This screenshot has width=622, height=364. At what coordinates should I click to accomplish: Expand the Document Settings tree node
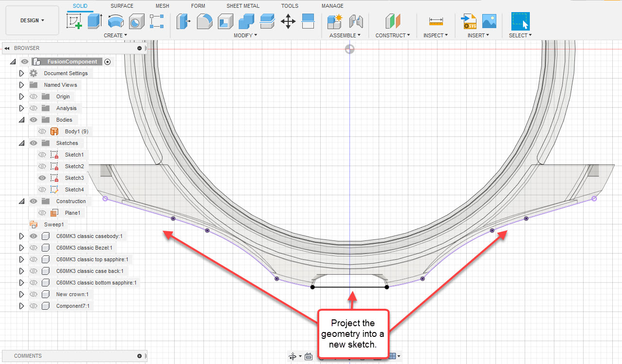pos(21,73)
